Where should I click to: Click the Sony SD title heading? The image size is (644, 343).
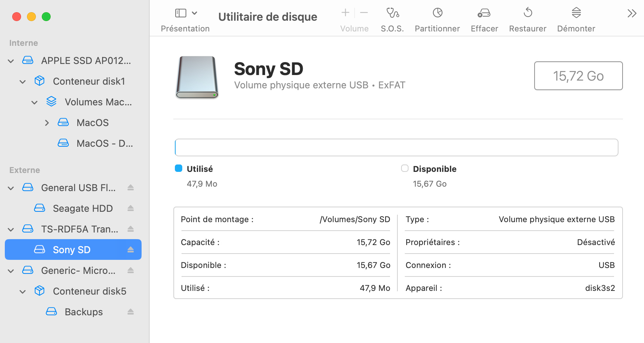(268, 69)
